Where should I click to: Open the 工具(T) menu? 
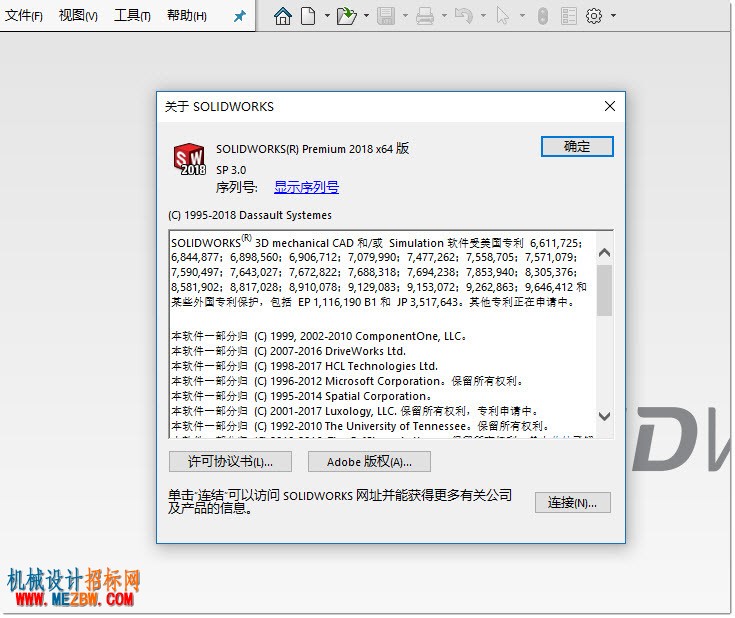coord(132,16)
